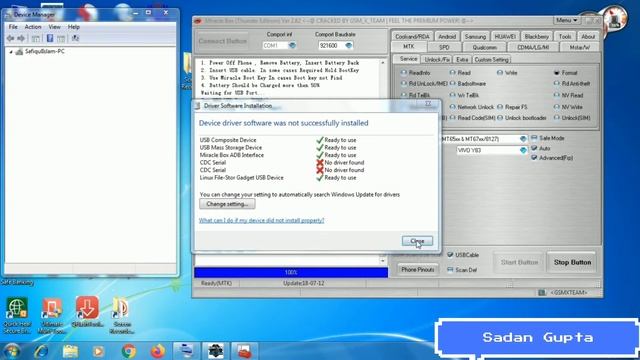
Task: Toggle the Safe Mode checkbox
Action: [x=534, y=138]
